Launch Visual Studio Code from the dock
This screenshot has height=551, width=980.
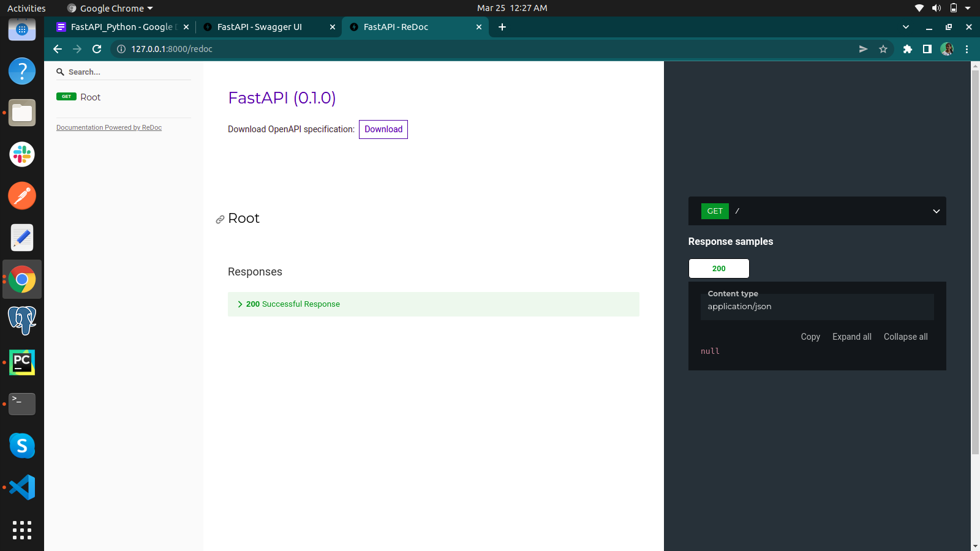[22, 487]
